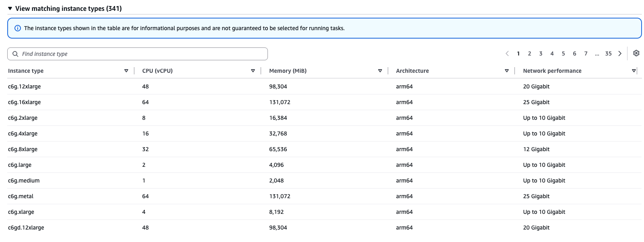This screenshot has width=644, height=242.
Task: Sort by Architecture column arrow
Action: (507, 71)
